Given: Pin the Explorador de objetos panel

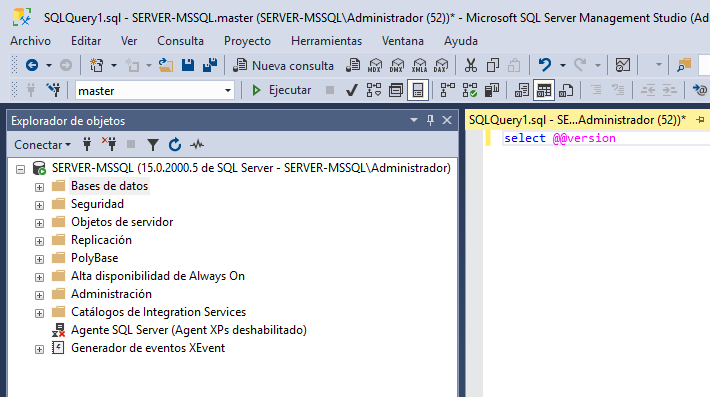Looking at the screenshot, I should click(x=430, y=120).
